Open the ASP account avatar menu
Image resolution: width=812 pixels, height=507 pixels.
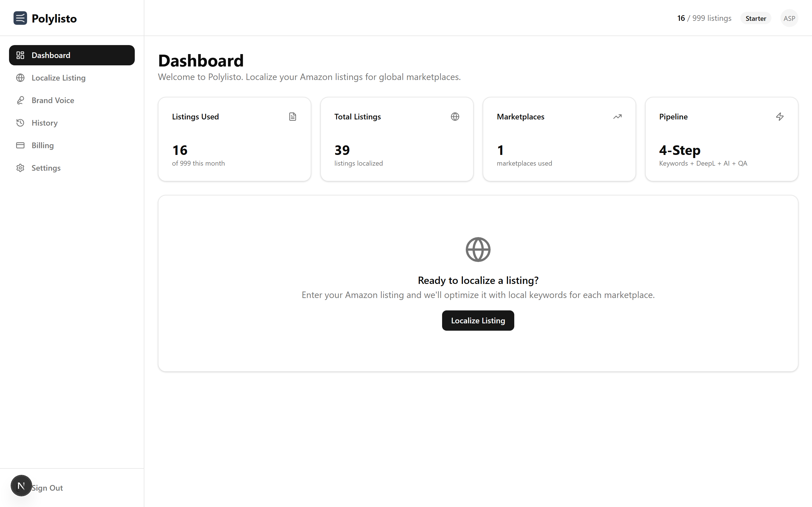pos(789,18)
